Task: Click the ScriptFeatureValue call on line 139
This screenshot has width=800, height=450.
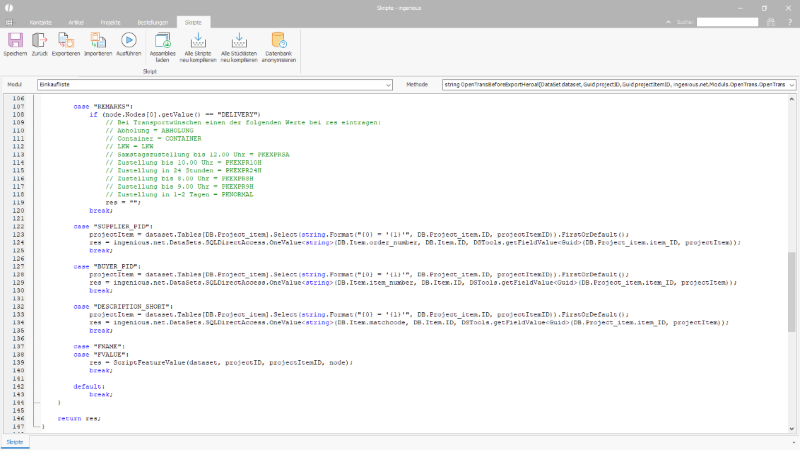Action: click(221, 363)
